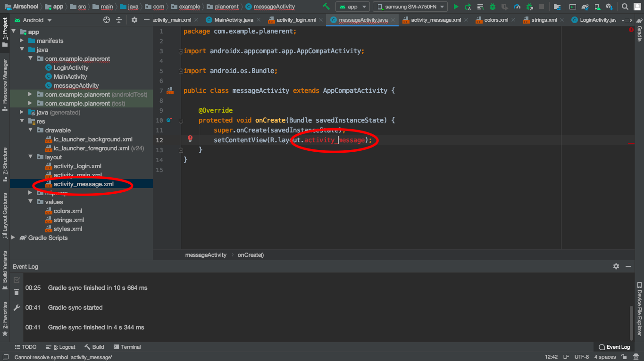Start debugging with the green bug icon

pos(493,7)
